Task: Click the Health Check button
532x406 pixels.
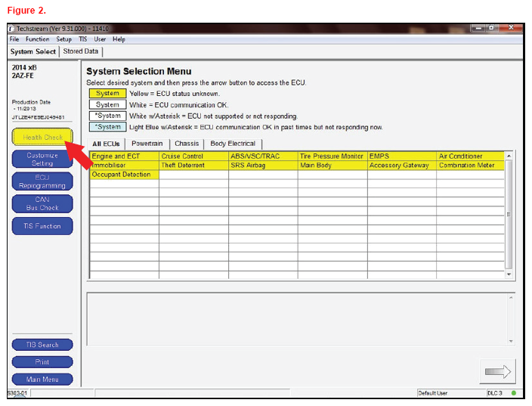Action: [42, 138]
